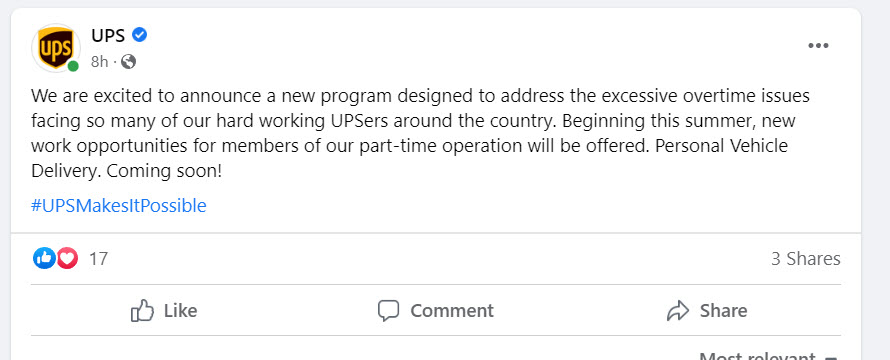Open the #UPSMakesItPossible hashtag
Image resolution: width=890 pixels, height=360 pixels.
point(119,206)
